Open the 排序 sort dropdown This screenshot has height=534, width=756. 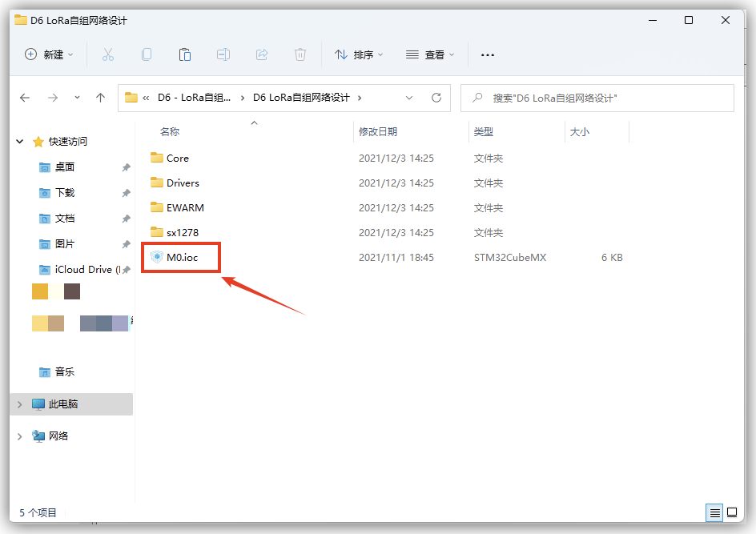(x=359, y=55)
